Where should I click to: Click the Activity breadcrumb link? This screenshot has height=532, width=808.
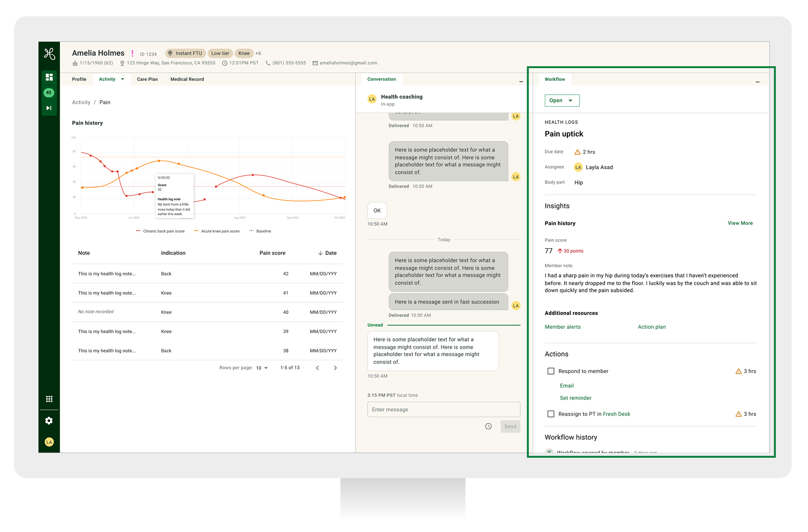(x=81, y=102)
